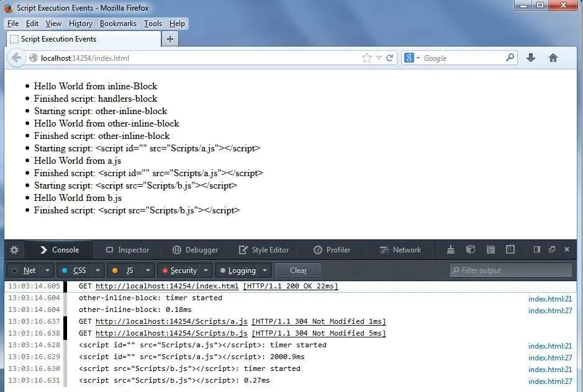Select the Script Execution Events browser tab

click(x=84, y=39)
